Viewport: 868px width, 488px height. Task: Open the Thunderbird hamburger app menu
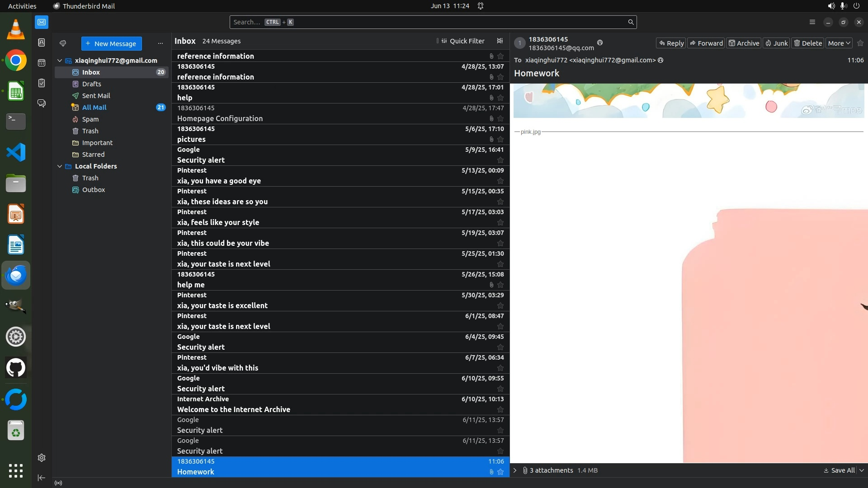coord(812,22)
